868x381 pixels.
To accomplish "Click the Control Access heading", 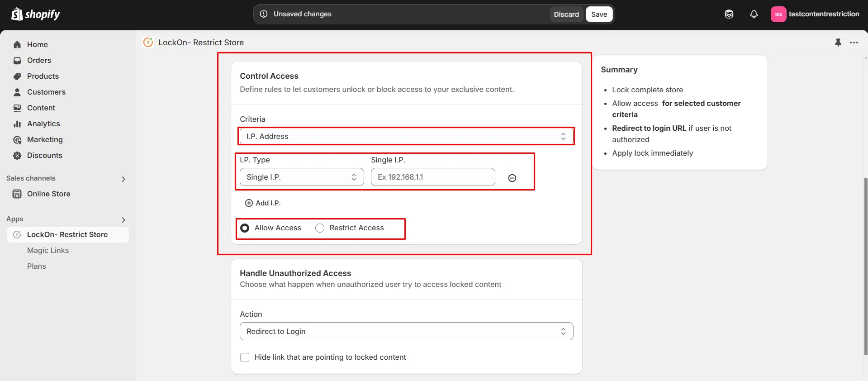I will coord(269,76).
